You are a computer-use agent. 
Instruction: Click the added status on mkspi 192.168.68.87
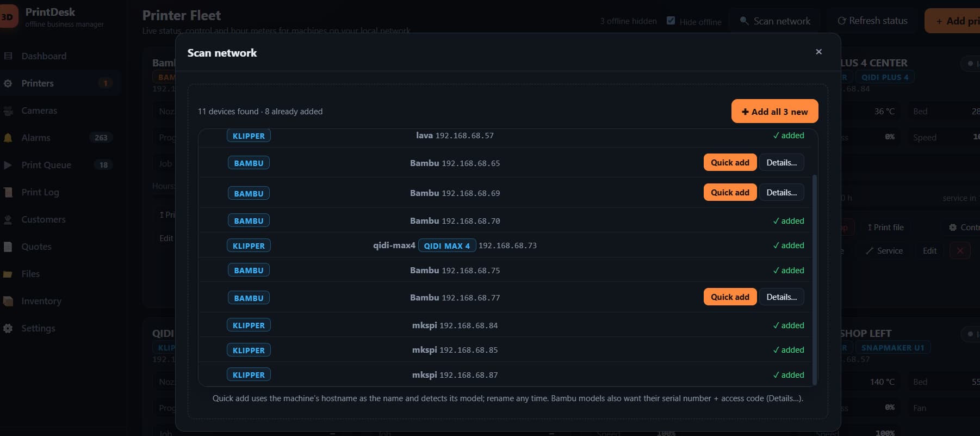pyautogui.click(x=788, y=374)
